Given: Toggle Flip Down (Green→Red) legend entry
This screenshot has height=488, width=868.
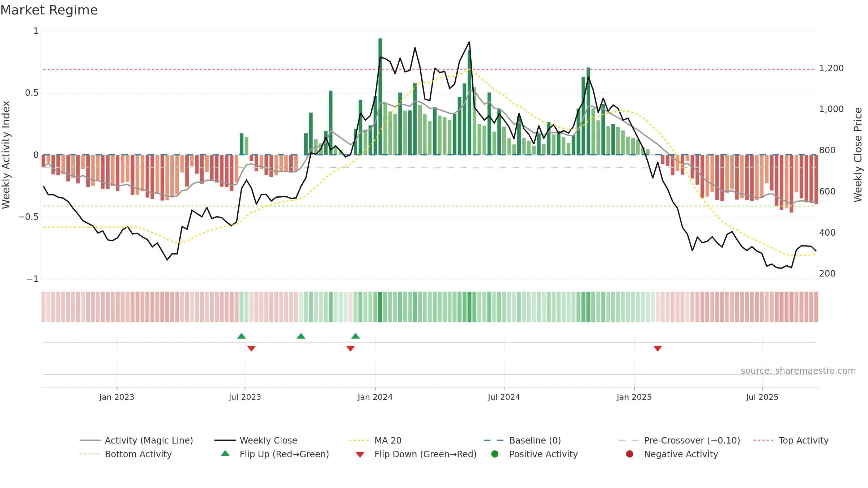Looking at the screenshot, I should point(416,454).
